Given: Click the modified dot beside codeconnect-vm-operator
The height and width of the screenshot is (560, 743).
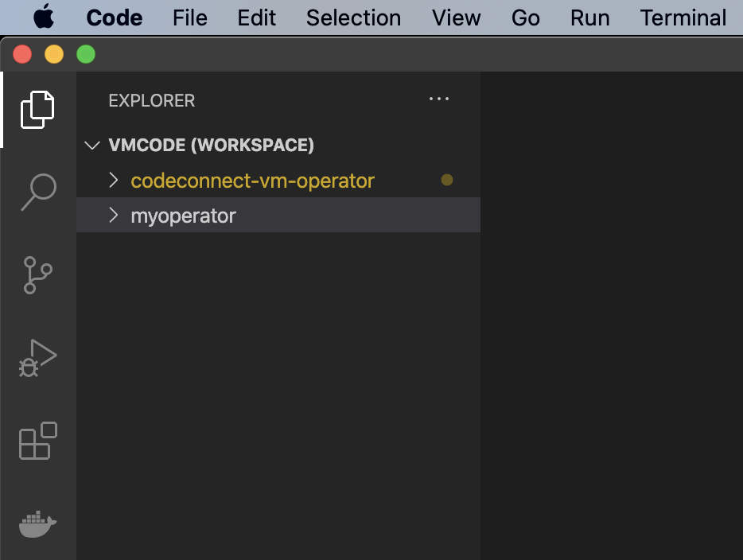Looking at the screenshot, I should 447,180.
